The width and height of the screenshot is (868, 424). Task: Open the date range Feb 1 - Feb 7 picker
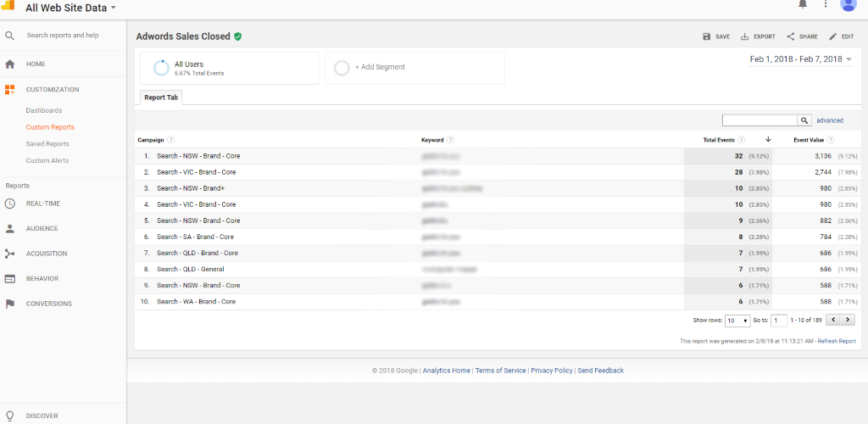801,59
